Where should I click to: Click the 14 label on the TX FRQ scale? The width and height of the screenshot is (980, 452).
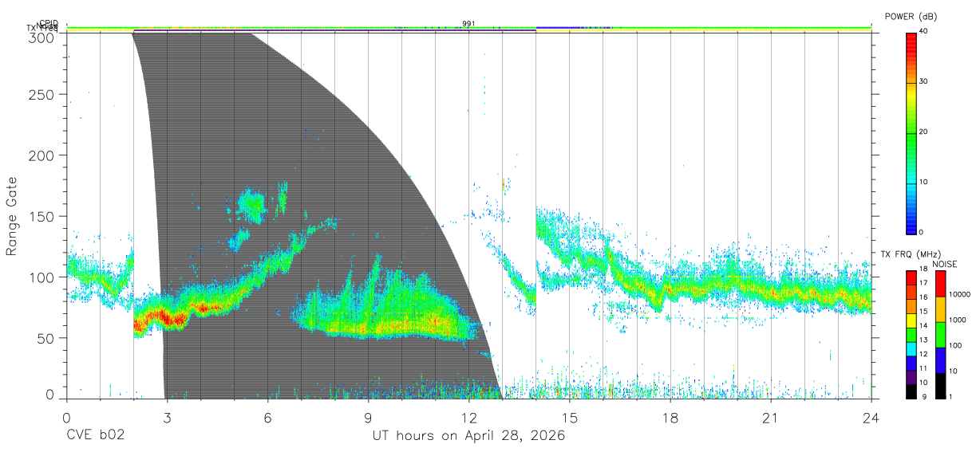[923, 326]
